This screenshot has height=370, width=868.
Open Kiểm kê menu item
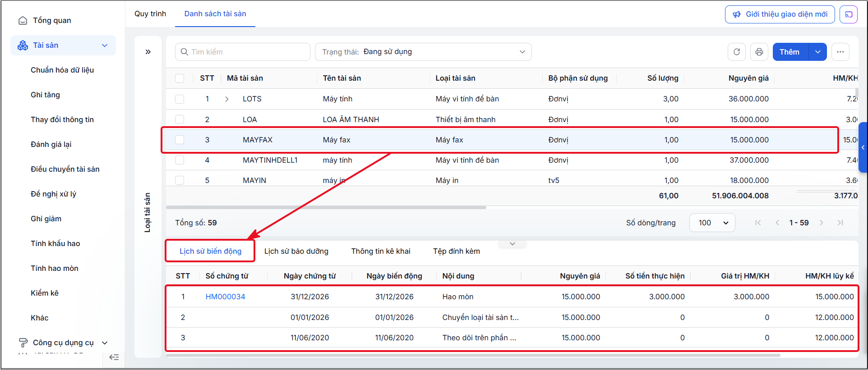click(45, 293)
